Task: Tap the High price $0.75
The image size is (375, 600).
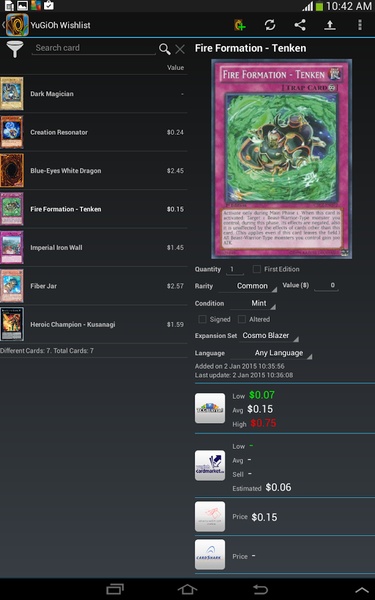Action: pos(263,423)
